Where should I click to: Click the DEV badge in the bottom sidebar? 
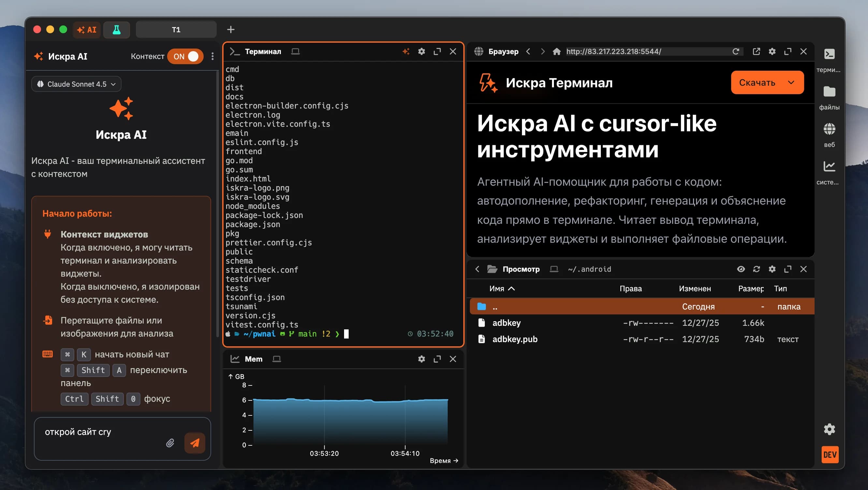830,454
